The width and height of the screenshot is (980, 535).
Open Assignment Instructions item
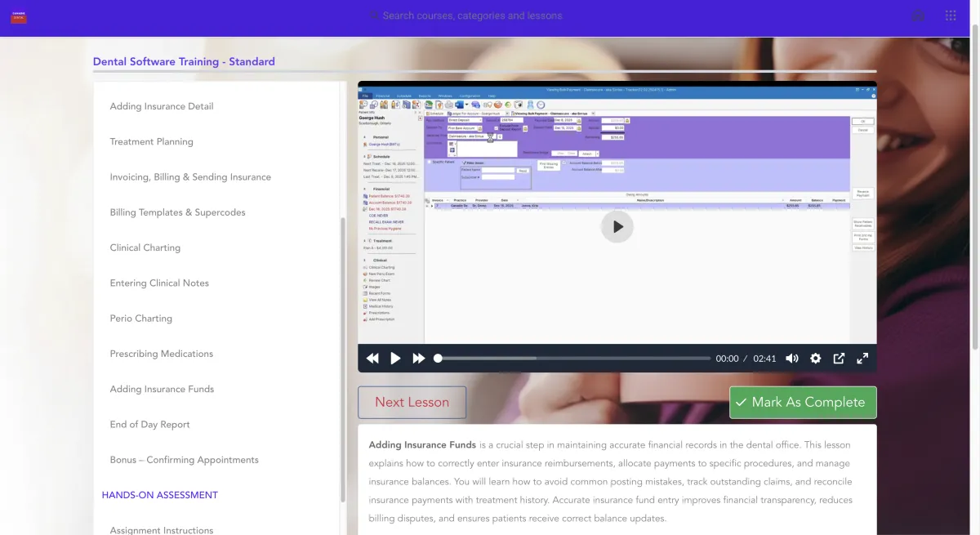(x=162, y=530)
